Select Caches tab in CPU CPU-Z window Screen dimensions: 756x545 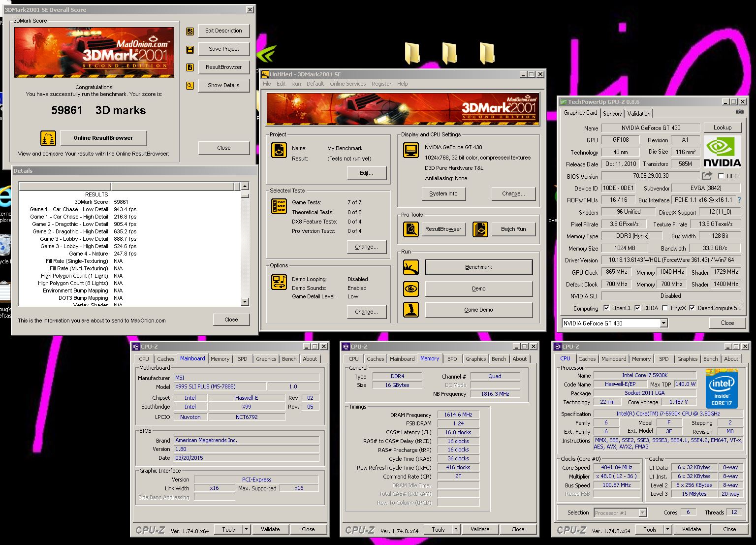(587, 359)
